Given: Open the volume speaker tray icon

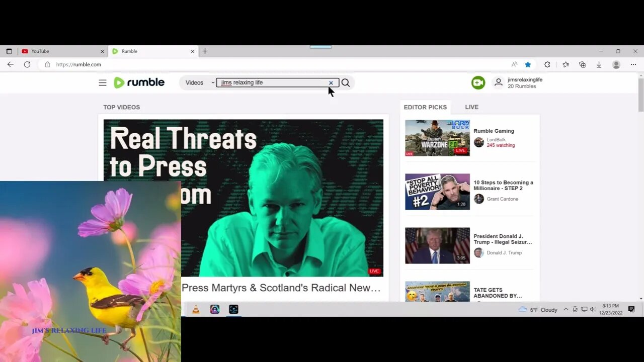Looking at the screenshot, I should [x=593, y=310].
